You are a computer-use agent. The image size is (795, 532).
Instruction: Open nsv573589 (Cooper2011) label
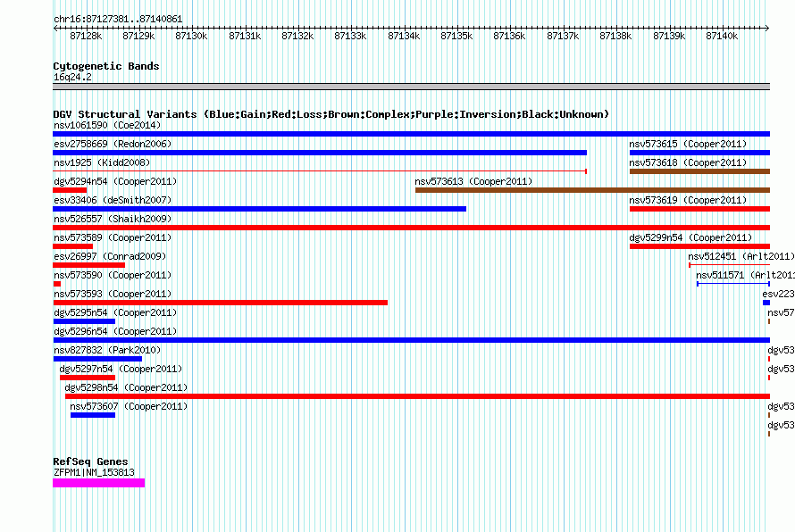pos(113,237)
